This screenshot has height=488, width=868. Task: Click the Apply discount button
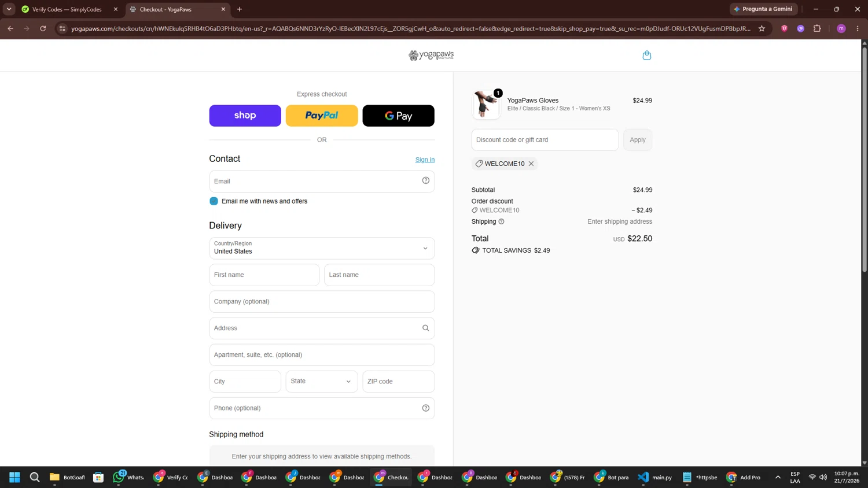(x=638, y=140)
